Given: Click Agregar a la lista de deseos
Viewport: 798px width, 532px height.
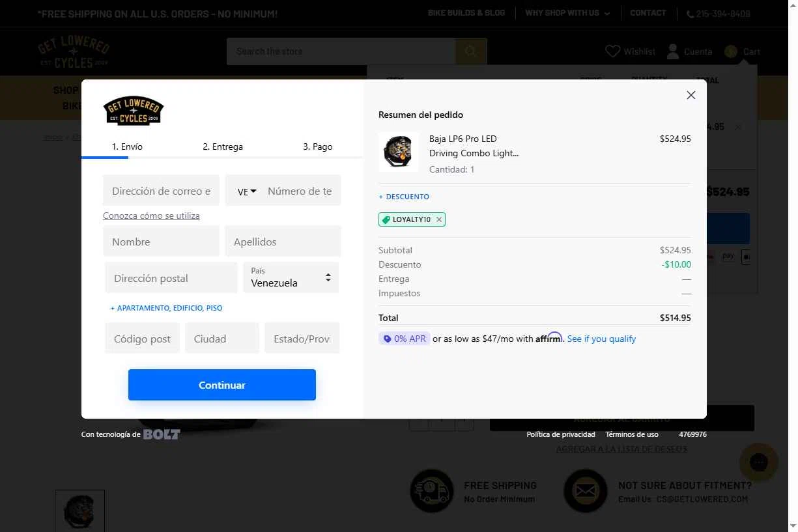Looking at the screenshot, I should pos(621,449).
